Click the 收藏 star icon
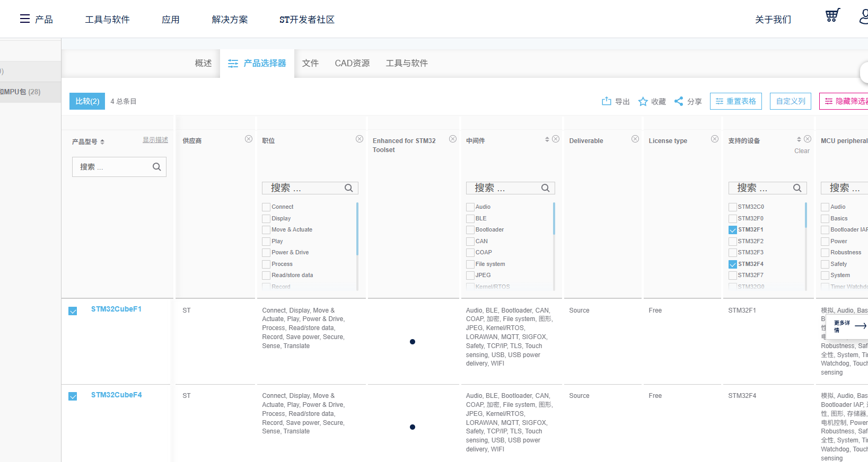 [643, 101]
